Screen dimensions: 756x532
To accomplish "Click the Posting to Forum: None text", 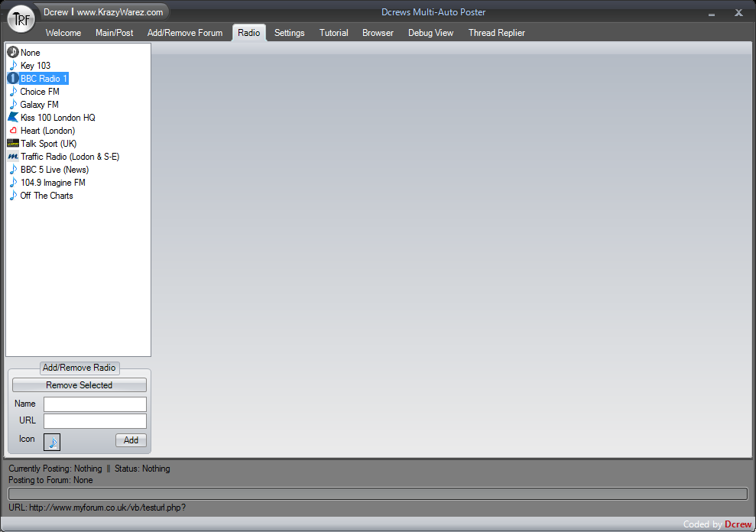I will tap(50, 480).
